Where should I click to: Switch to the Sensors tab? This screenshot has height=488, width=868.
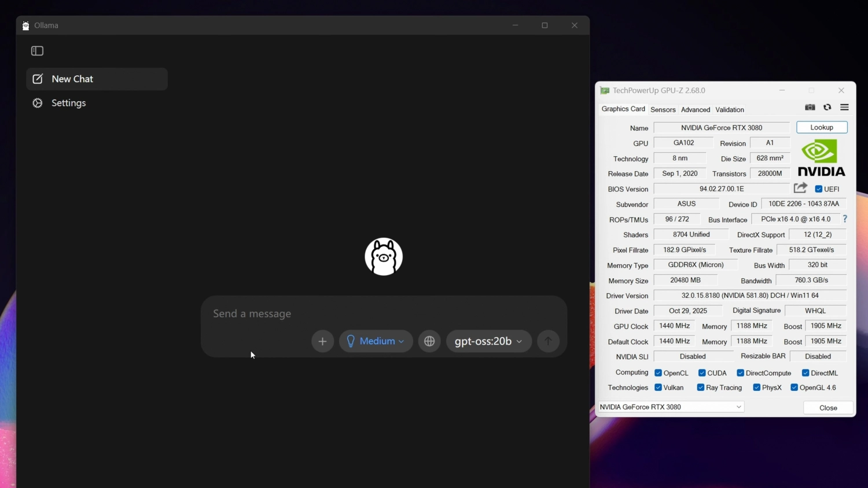tap(663, 110)
